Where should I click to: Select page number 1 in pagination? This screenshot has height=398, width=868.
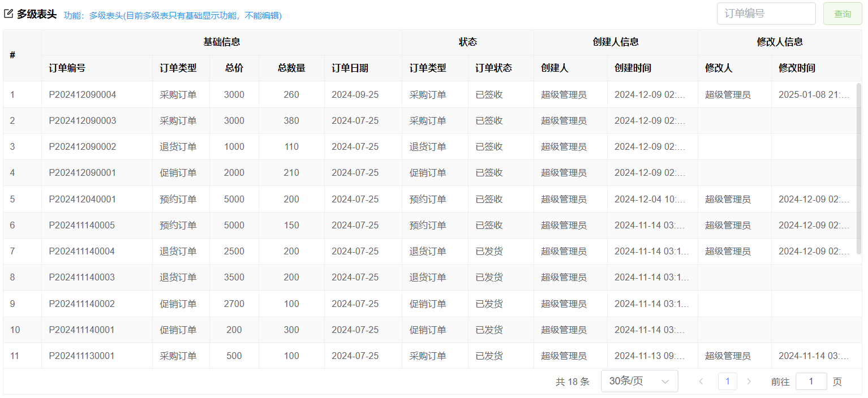[x=727, y=382]
